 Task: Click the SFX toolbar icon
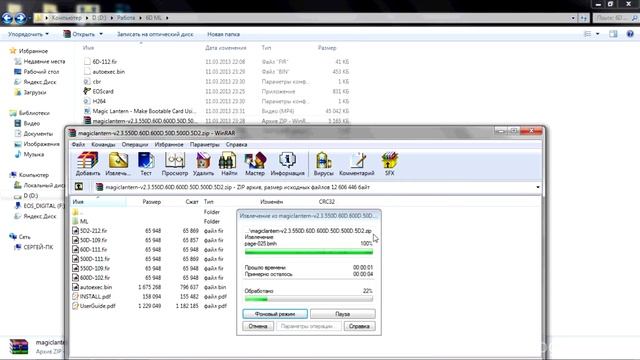tap(389, 164)
